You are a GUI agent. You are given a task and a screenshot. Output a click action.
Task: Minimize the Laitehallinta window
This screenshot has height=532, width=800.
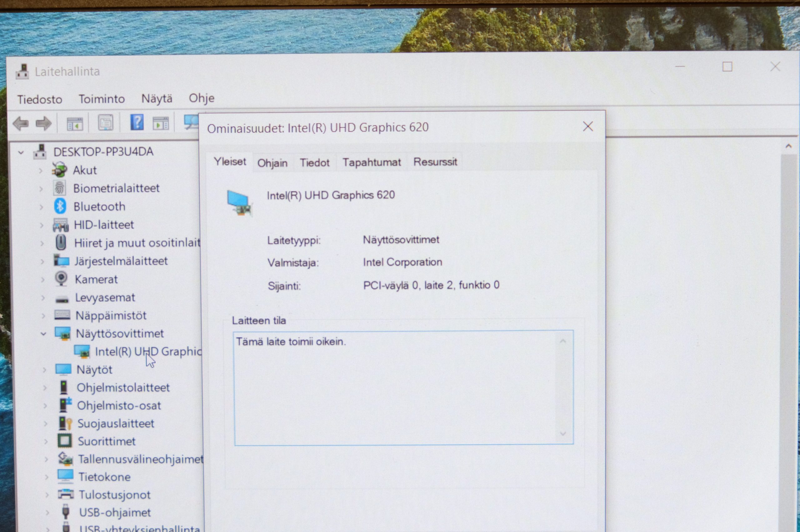680,67
